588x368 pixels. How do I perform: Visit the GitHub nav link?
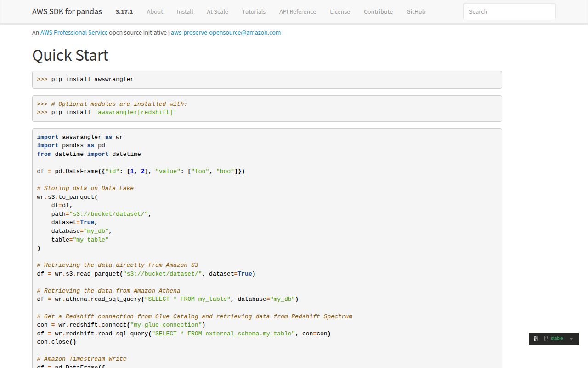click(416, 11)
